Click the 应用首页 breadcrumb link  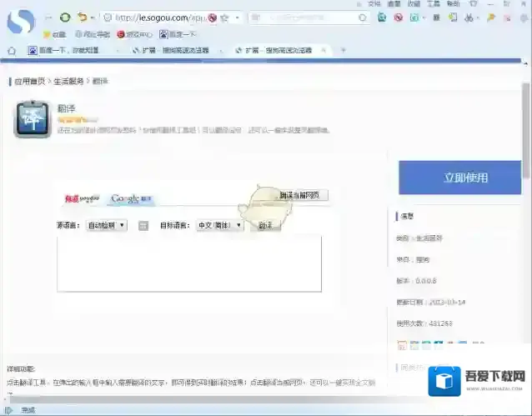[29, 82]
